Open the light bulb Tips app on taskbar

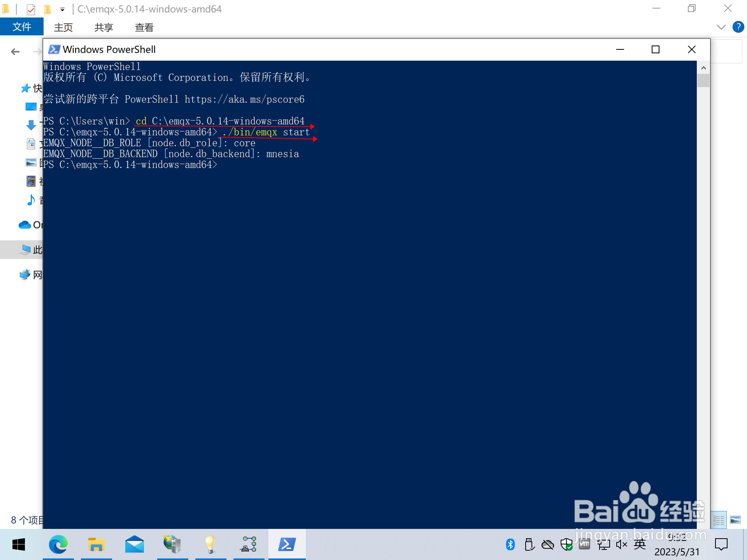[210, 544]
